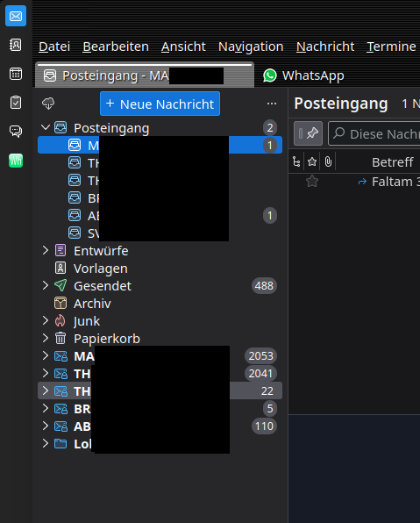Click the Neue Nachricht button

[160, 104]
